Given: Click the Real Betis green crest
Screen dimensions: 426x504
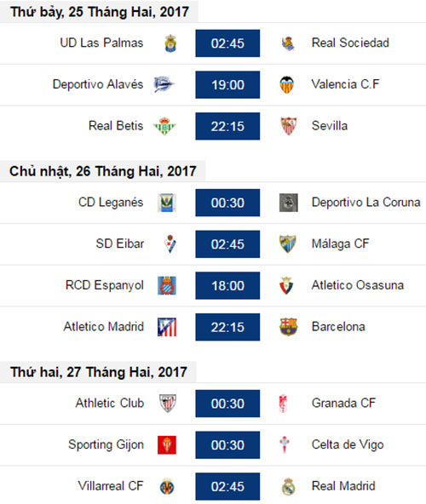Looking at the screenshot, I should pyautogui.click(x=164, y=126).
